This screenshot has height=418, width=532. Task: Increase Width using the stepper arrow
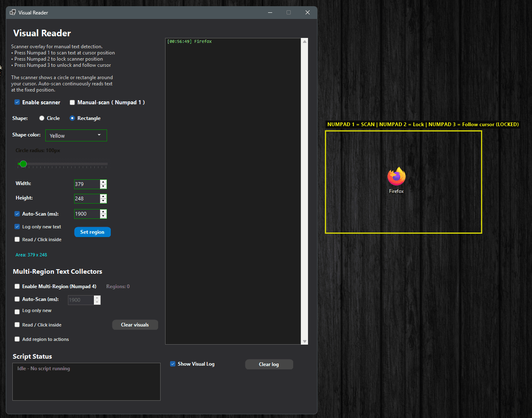103,182
